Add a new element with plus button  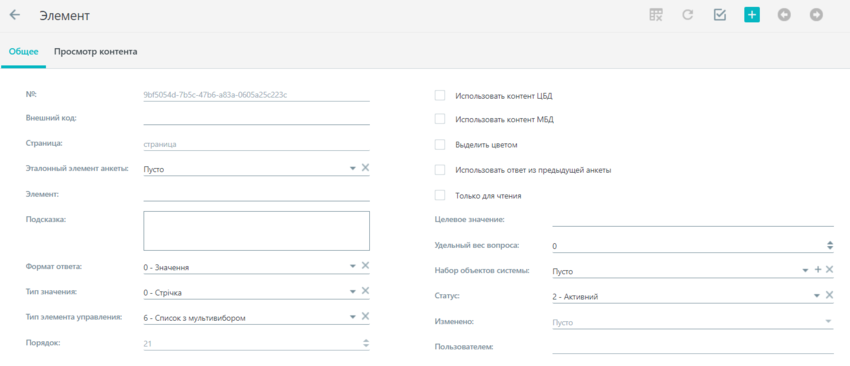(x=751, y=15)
